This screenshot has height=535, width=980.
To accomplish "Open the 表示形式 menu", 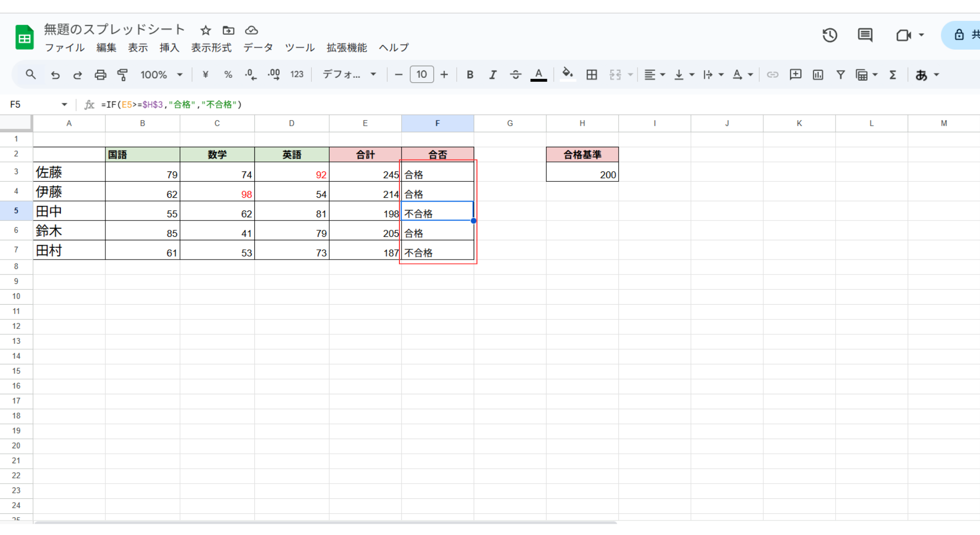I will pos(211,48).
